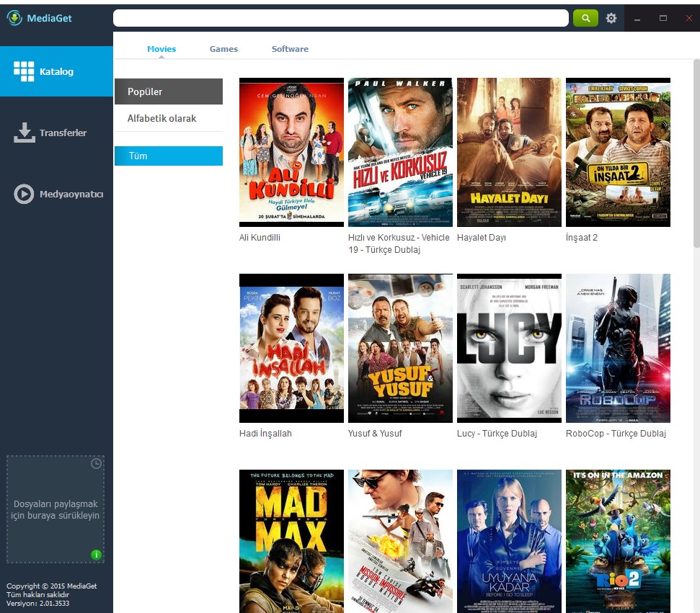700x613 pixels.
Task: Click the 'Versiyon: 2.01.3533' text
Action: [38, 603]
